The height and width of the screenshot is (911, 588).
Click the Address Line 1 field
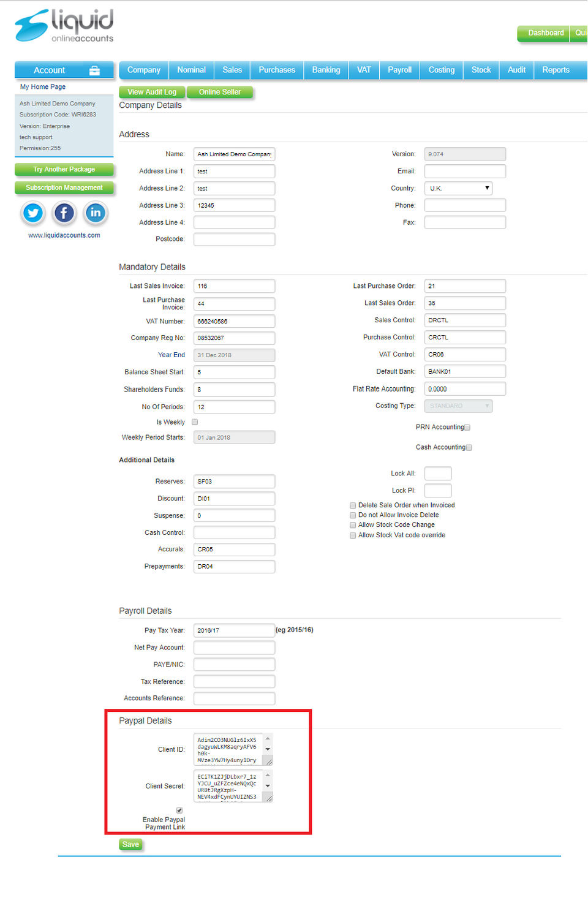[234, 172]
